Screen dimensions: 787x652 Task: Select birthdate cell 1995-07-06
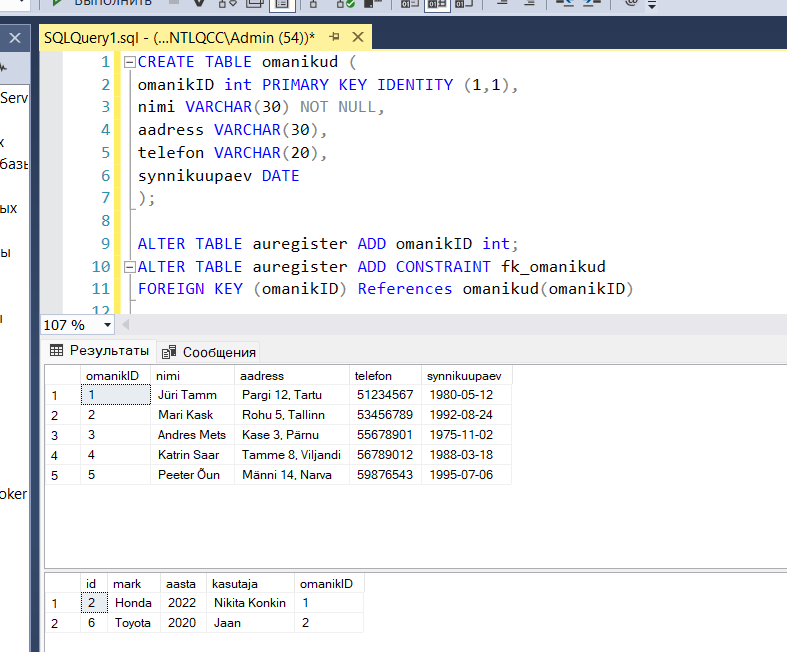[x=466, y=475]
